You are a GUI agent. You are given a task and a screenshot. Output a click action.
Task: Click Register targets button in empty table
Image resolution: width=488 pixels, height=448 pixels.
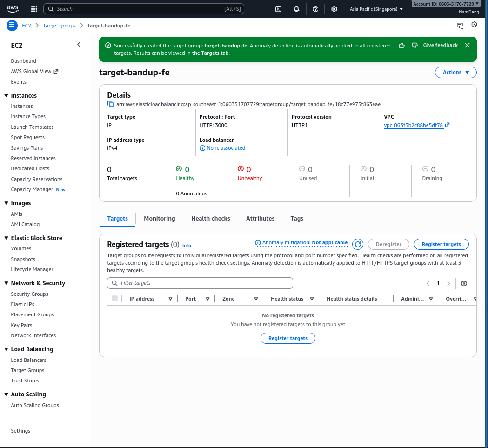287,338
